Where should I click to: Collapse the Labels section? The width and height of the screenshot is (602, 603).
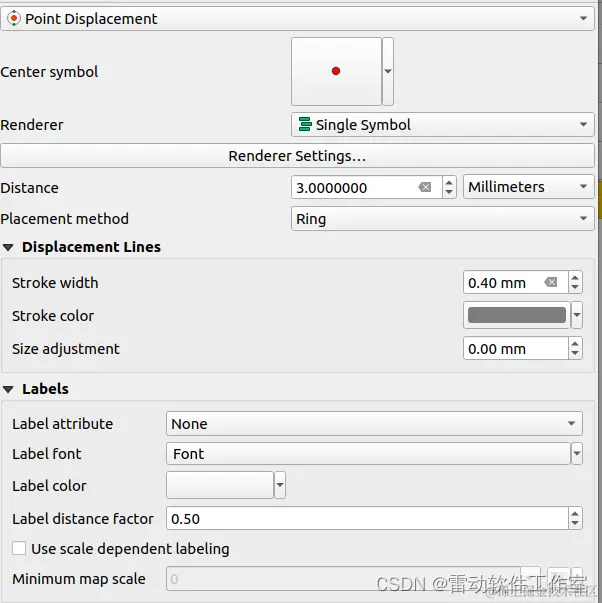tap(8, 389)
